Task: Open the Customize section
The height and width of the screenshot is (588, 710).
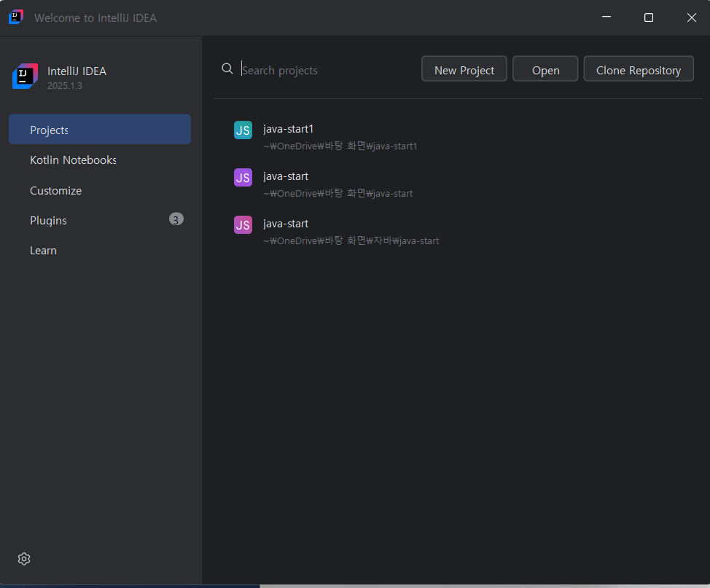Action: point(100,191)
